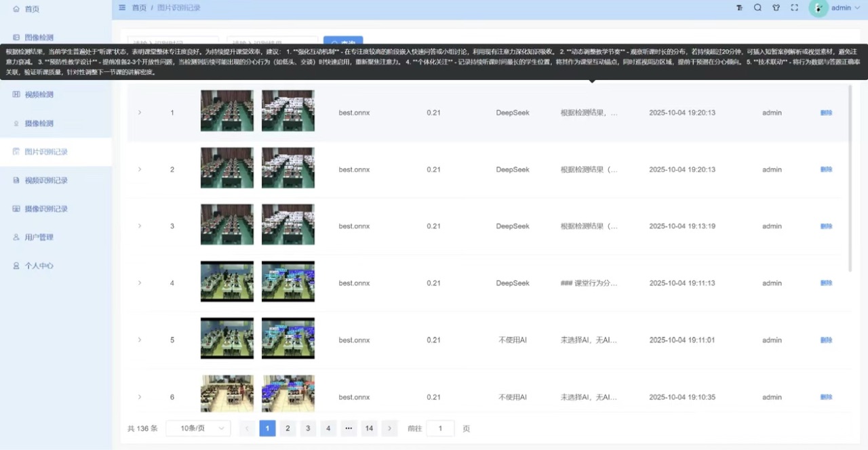The height and width of the screenshot is (450, 868).
Task: Toggle fullscreen mode icon
Action: click(x=794, y=8)
